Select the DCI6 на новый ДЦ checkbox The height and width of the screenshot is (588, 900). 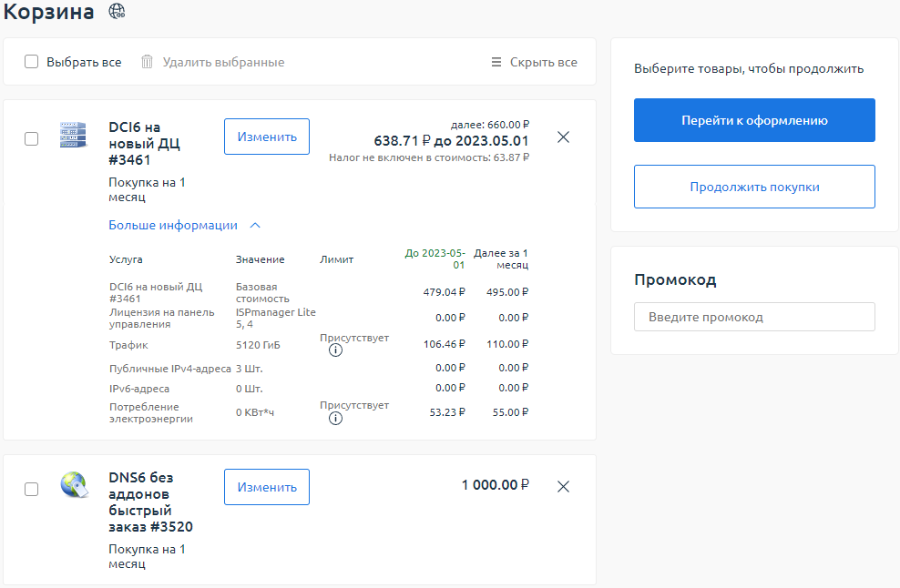[32, 139]
